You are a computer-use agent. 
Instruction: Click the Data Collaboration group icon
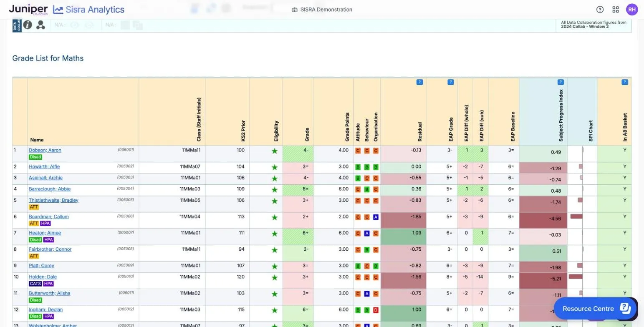tap(40, 25)
